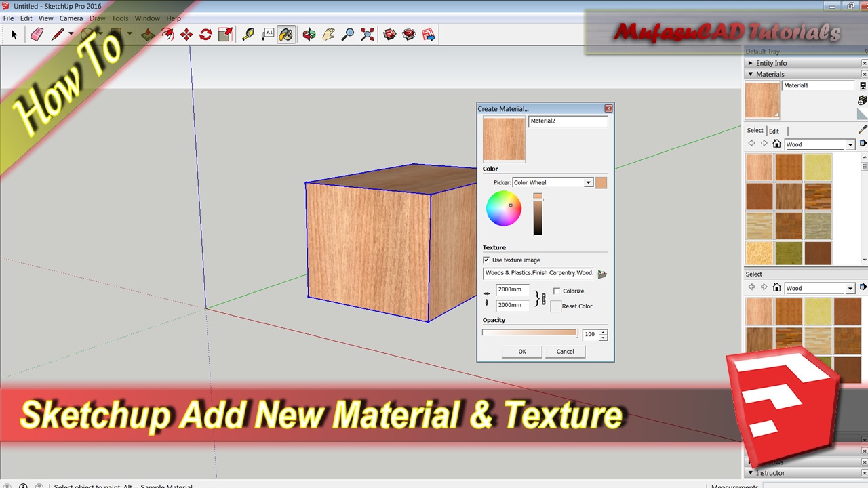Open the Edit menu

[x=26, y=18]
